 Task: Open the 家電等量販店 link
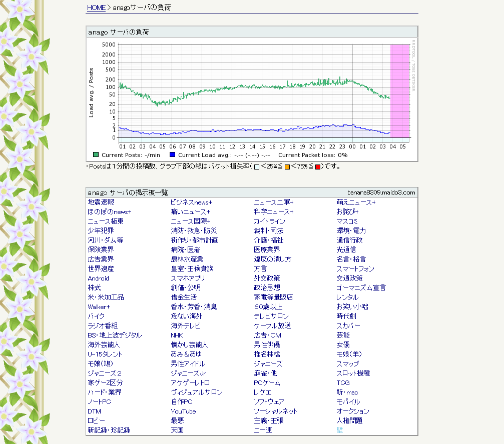tap(274, 297)
